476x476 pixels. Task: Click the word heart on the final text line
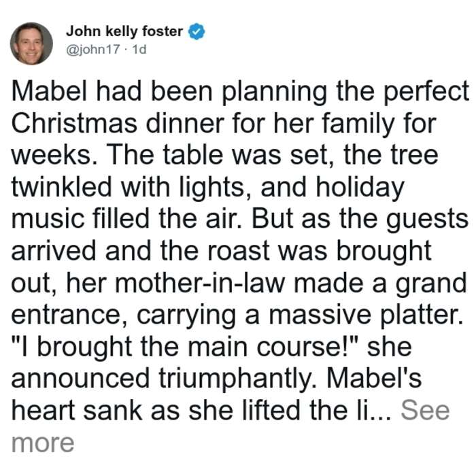tap(43, 410)
